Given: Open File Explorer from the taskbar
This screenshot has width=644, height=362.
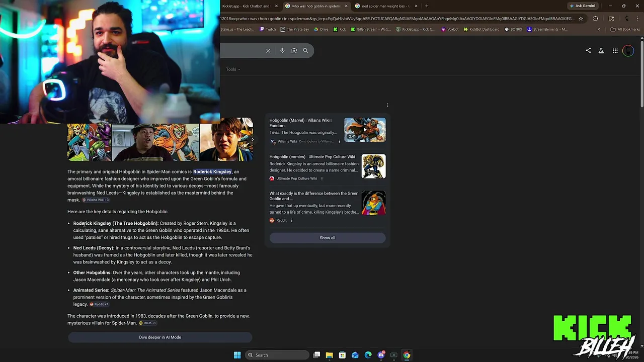Looking at the screenshot, I should coord(330,355).
